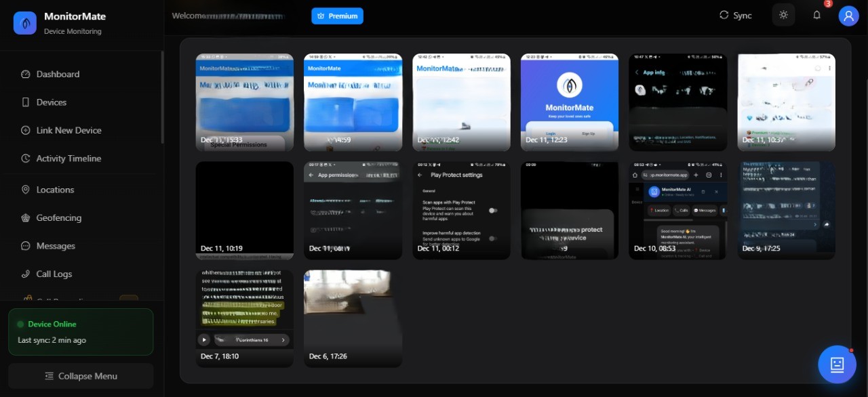This screenshot has width=868, height=397.
Task: Collapse the sidebar menu
Action: pos(81,376)
